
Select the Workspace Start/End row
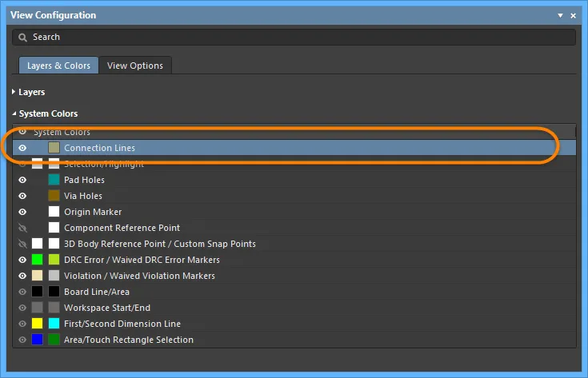(x=294, y=308)
